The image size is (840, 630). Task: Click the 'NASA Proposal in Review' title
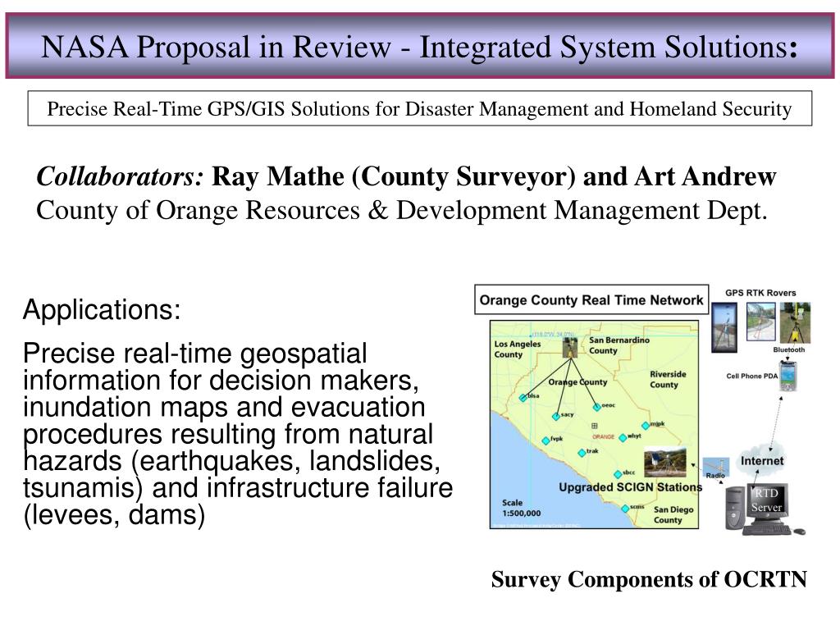click(419, 47)
